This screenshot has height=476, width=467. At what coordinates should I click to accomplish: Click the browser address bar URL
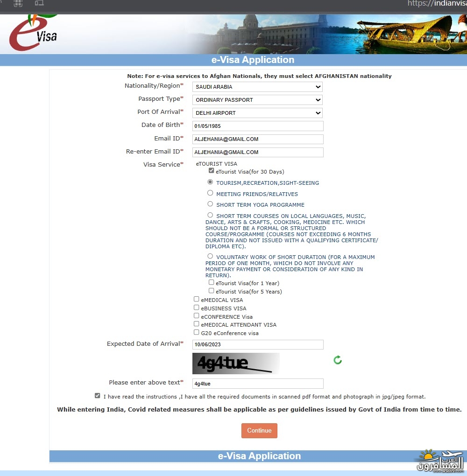point(437,3)
